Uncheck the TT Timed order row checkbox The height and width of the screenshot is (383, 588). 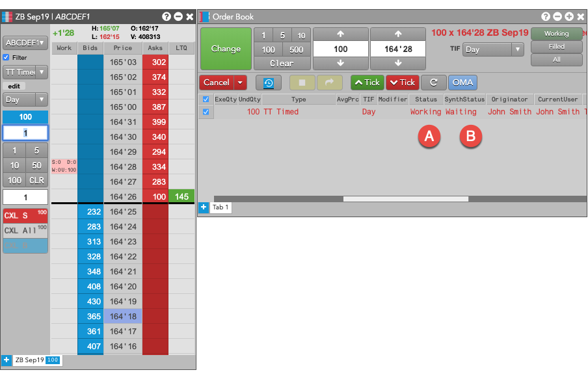tap(206, 112)
